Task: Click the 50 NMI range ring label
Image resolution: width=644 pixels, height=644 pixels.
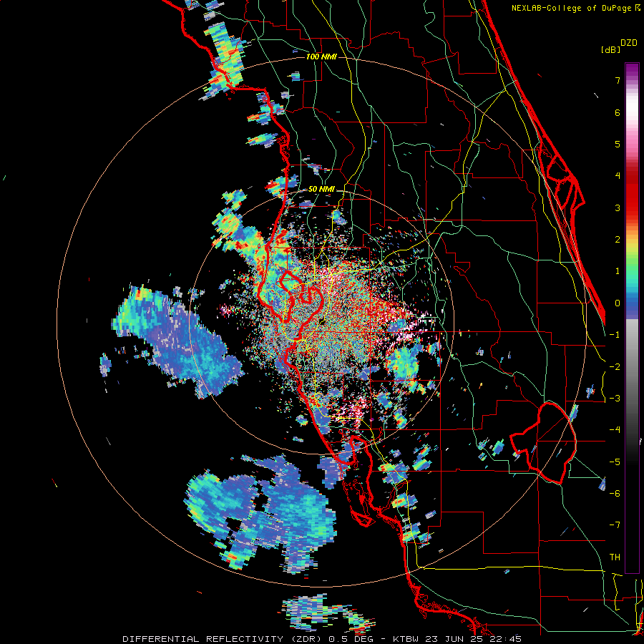Action: [x=321, y=190]
